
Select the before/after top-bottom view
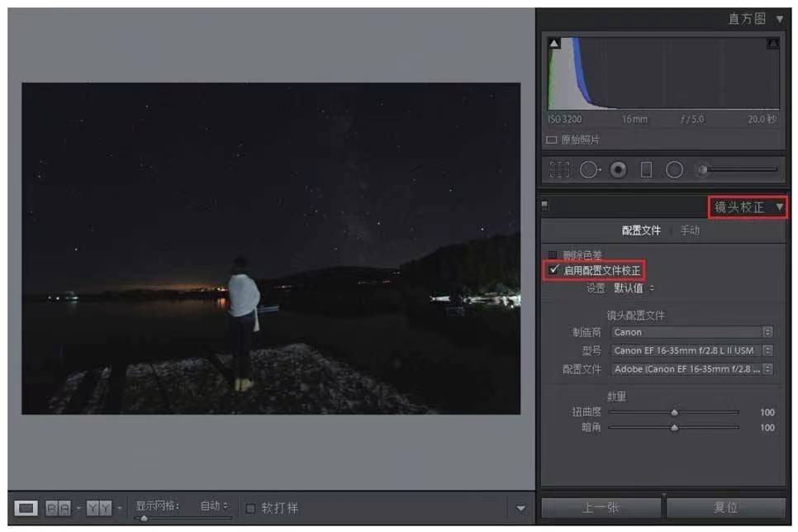99,508
